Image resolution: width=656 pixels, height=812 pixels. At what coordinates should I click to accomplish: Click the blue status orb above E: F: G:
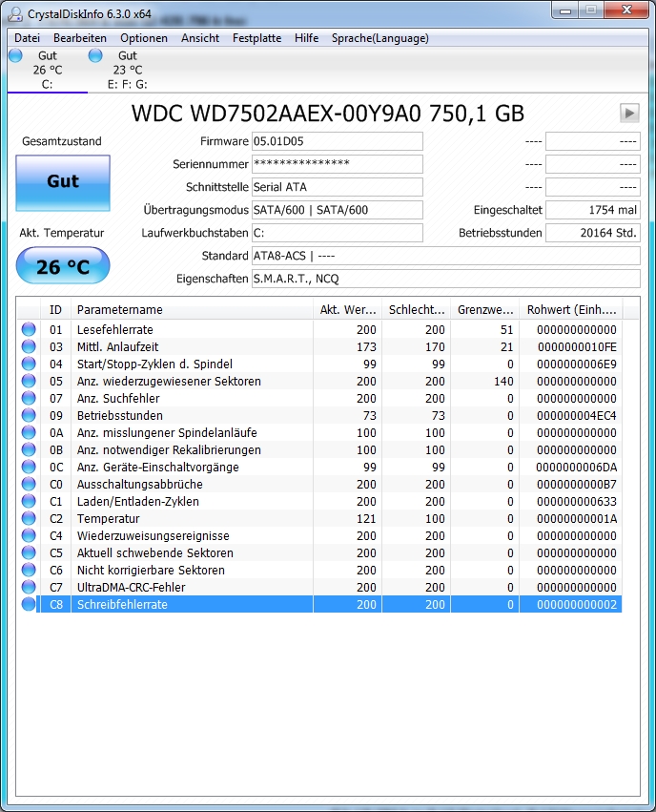point(95,55)
